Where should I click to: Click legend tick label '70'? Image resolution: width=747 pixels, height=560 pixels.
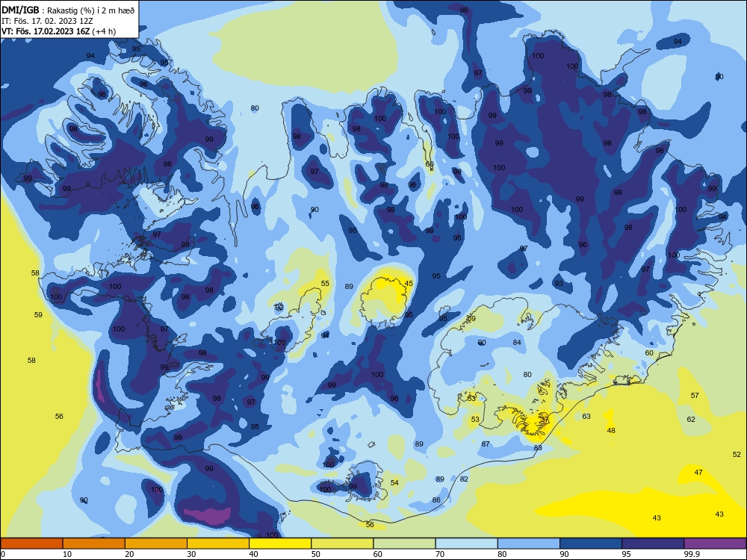[440, 554]
